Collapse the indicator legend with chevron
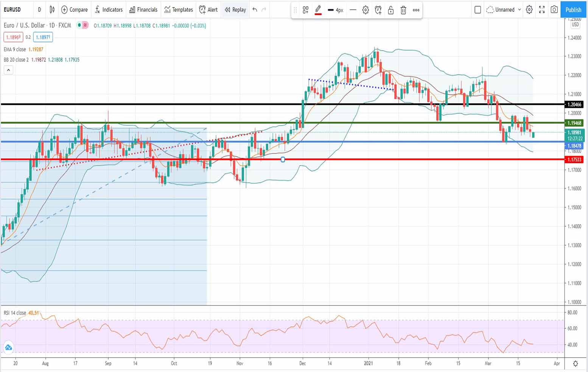The height and width of the screenshot is (372, 588). 8,70
